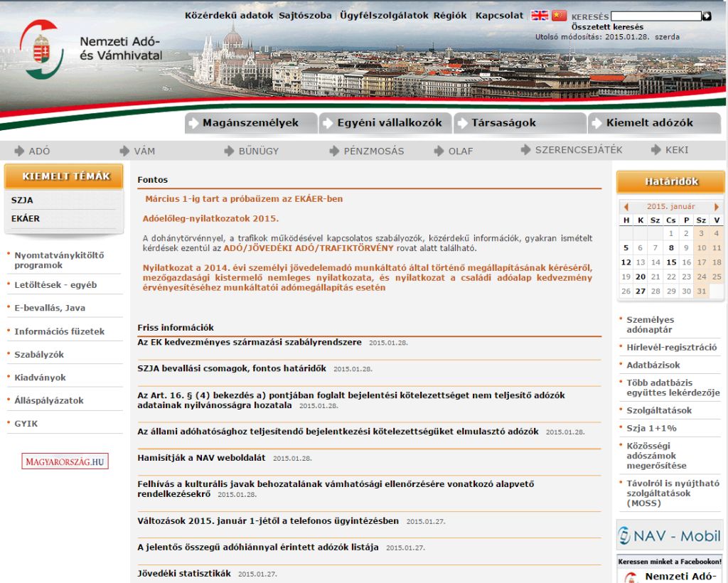
Task: Open the Magánszemélyek tab
Action: pyautogui.click(x=250, y=123)
